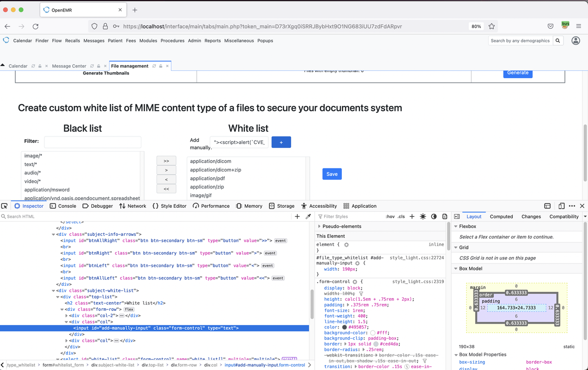This screenshot has width=588, height=370.
Task: Click selector highlighter icon beside element rule
Action: [x=346, y=245]
